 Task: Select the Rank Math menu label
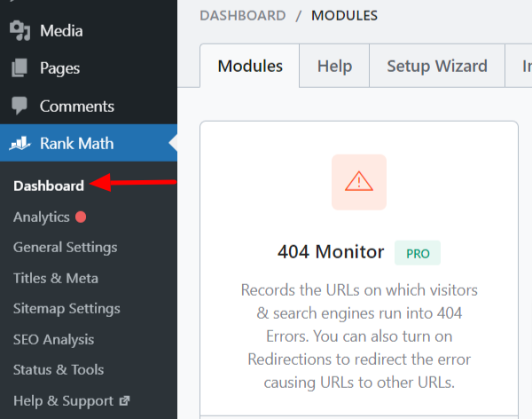click(x=77, y=143)
